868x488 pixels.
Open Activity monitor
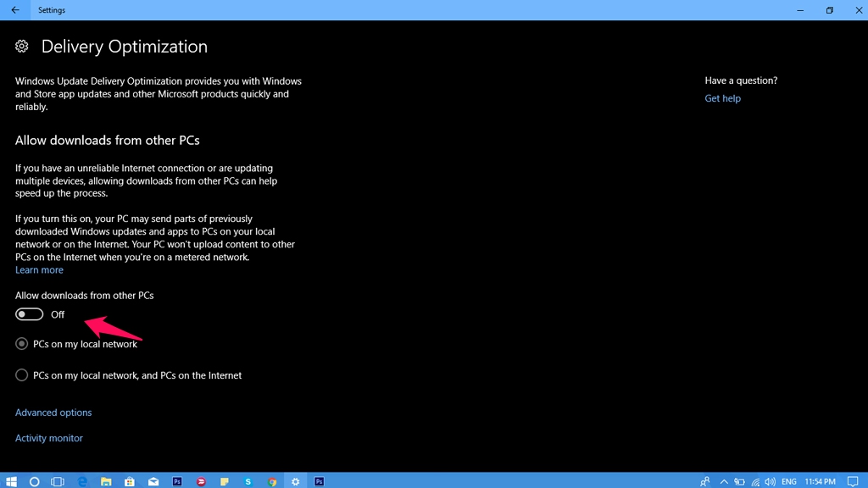(x=48, y=438)
